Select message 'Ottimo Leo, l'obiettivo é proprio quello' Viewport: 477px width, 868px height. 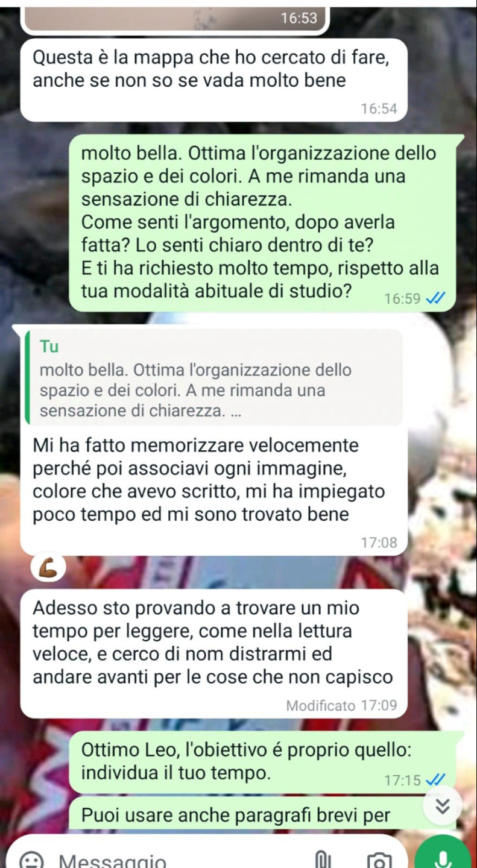click(267, 763)
